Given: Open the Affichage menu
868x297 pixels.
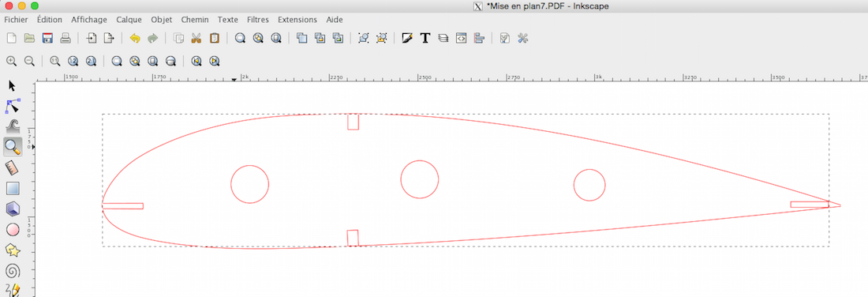Looking at the screenshot, I should (89, 20).
